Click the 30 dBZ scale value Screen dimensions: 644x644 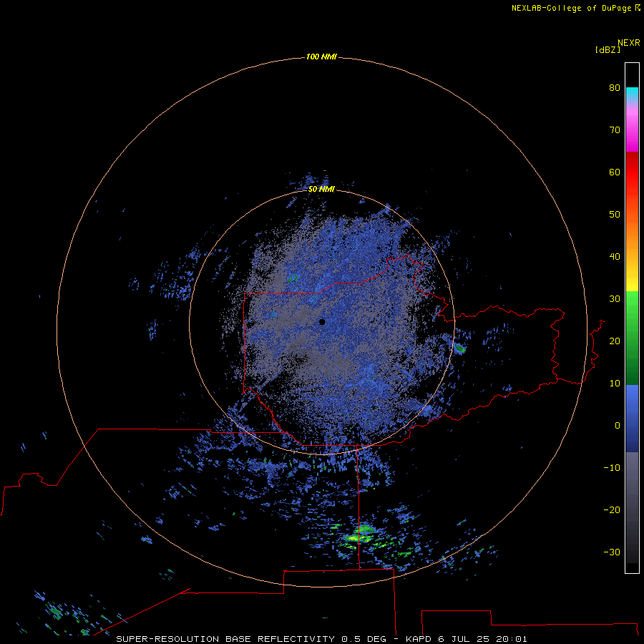[615, 298]
